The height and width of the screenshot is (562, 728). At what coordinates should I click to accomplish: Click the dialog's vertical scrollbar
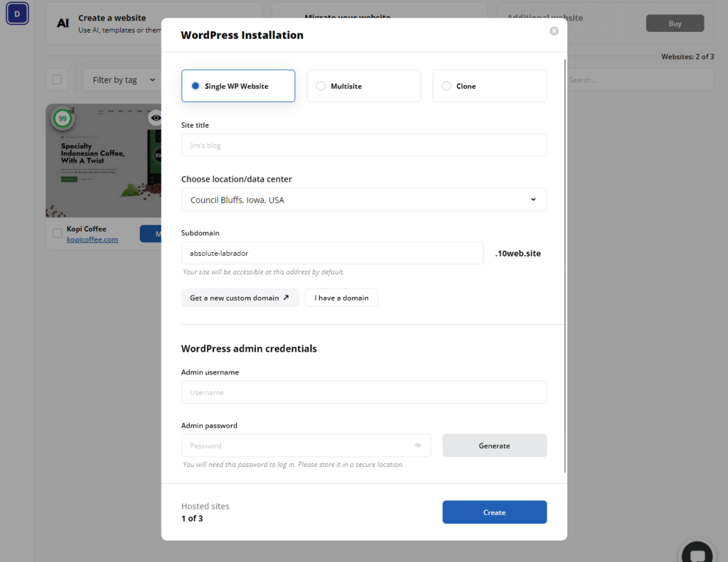565,266
